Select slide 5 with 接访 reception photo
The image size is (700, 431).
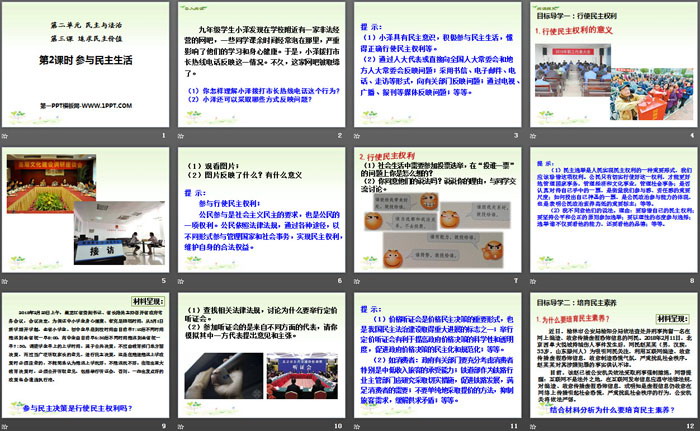pos(85,210)
